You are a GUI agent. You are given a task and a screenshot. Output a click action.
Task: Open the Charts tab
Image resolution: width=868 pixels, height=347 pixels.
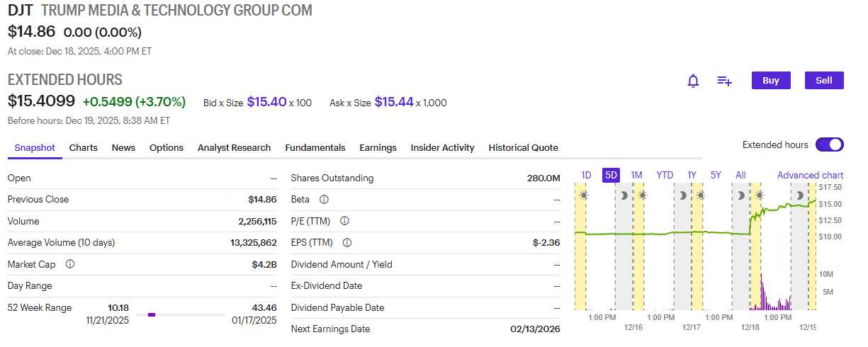(x=83, y=147)
